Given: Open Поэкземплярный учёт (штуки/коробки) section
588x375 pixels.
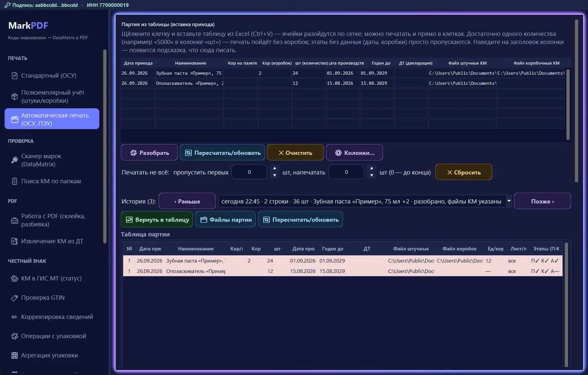Looking at the screenshot, I should tap(52, 96).
